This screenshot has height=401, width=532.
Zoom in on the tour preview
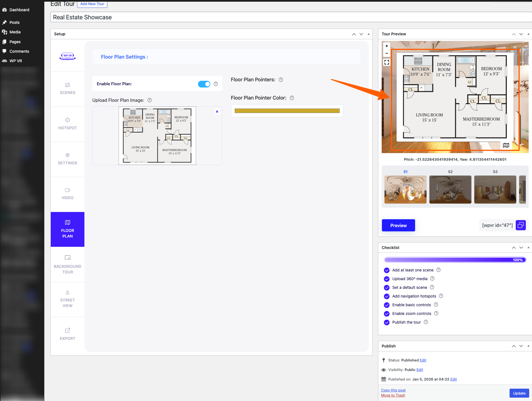point(387,46)
